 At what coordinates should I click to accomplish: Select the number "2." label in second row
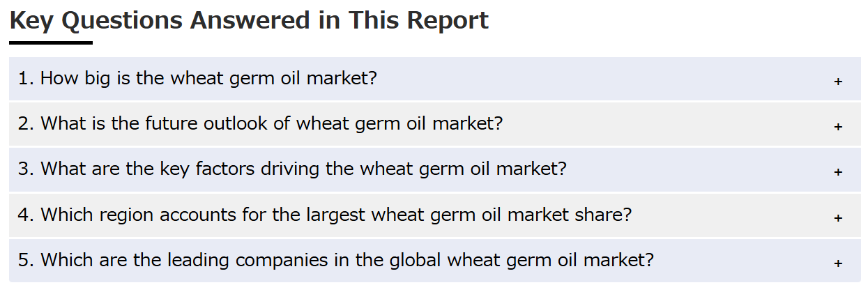point(26,123)
